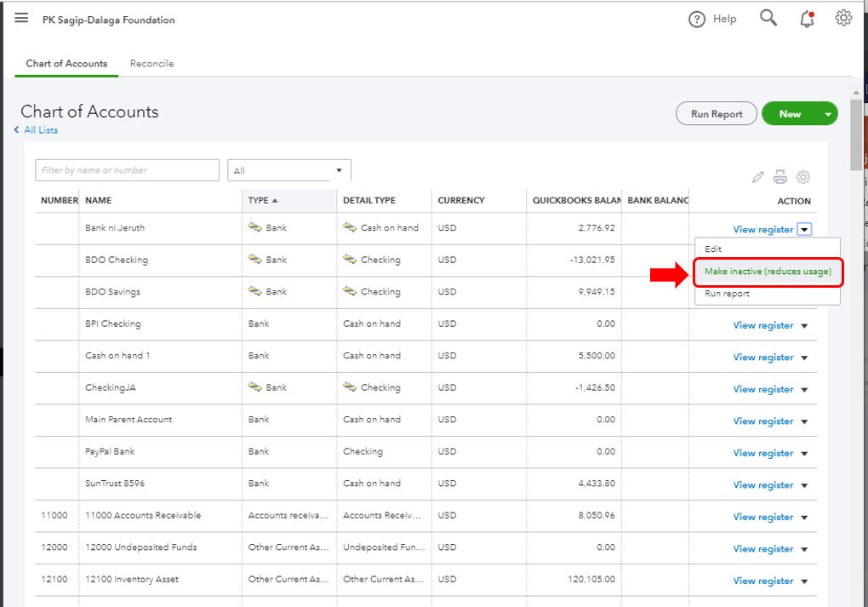The width and height of the screenshot is (868, 607).
Task: Open the action dropdown for CheckingJA
Action: 804,390
